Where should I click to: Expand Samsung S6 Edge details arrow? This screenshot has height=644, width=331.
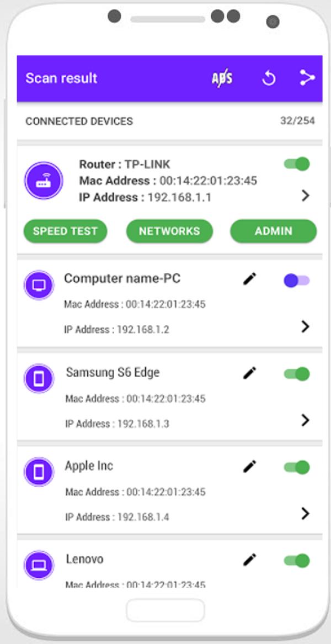coord(305,420)
